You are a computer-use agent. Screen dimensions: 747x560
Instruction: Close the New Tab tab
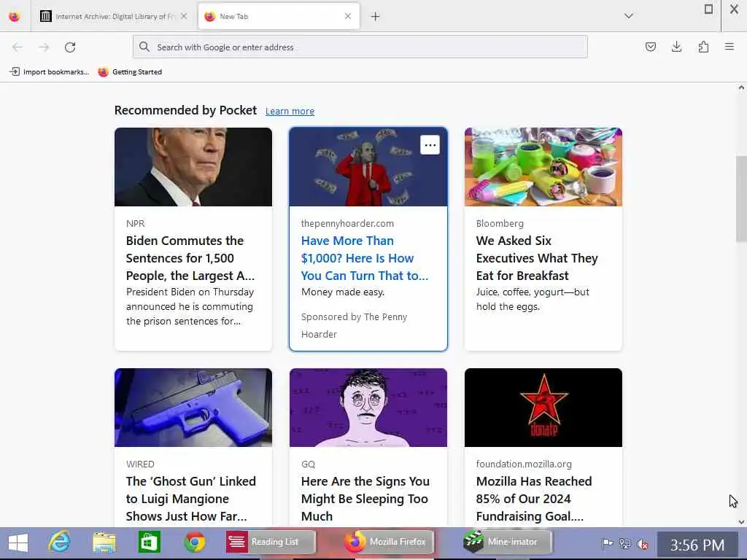point(348,16)
